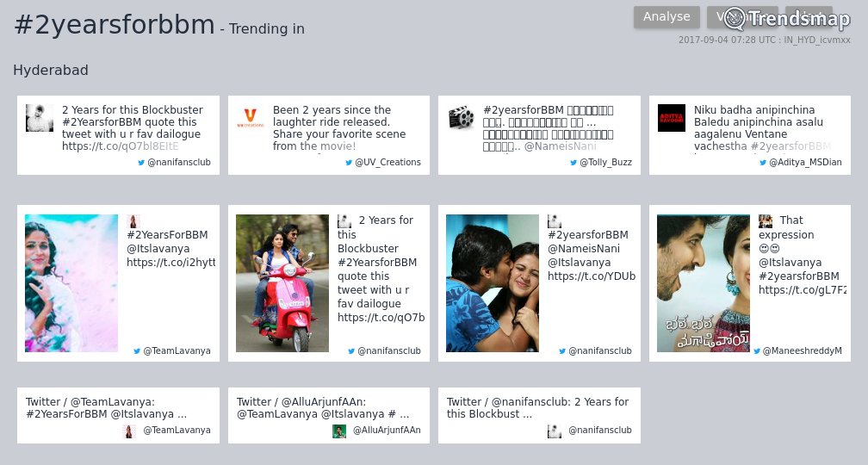
Task: Open @TeamLavanya handle under white dress photo
Action: 177,351
